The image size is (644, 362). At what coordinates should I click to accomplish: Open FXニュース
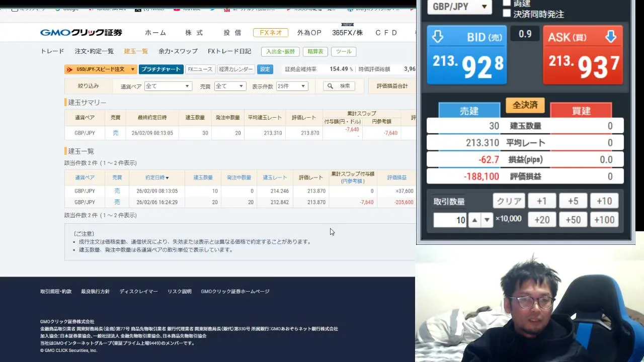point(200,69)
